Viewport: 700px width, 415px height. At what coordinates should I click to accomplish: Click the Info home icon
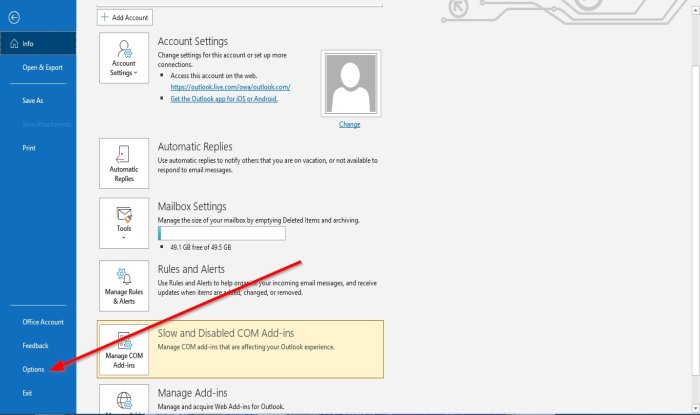(x=14, y=43)
